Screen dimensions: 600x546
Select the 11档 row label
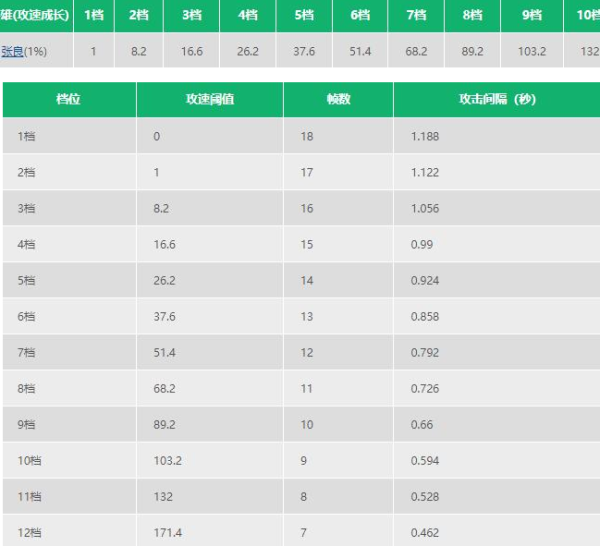[x=29, y=497]
